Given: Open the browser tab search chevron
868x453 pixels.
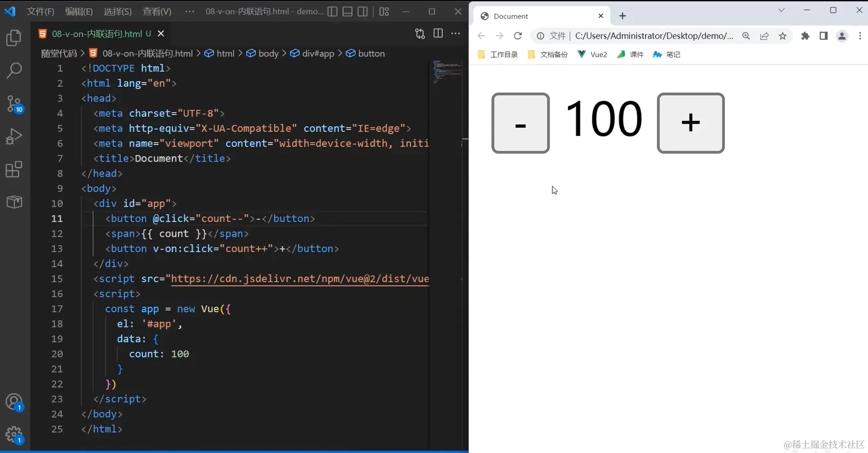Looking at the screenshot, I should [782, 10].
